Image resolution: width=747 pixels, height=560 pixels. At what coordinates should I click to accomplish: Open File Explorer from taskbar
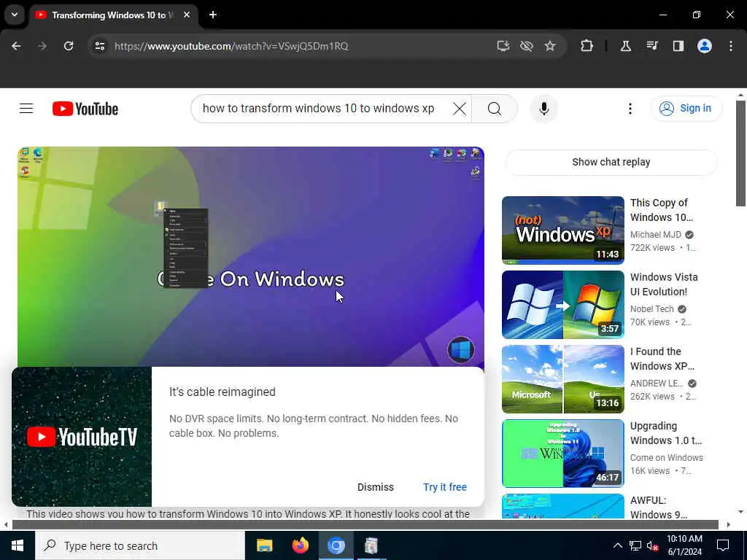[x=264, y=545]
